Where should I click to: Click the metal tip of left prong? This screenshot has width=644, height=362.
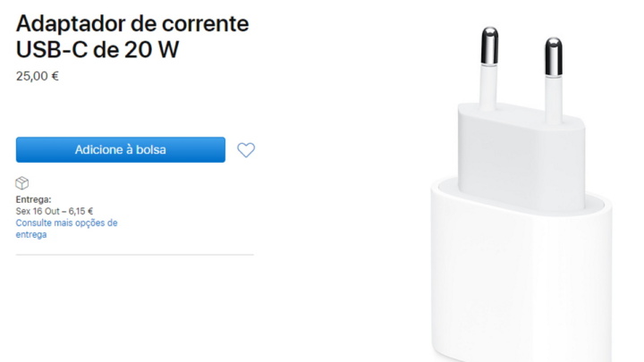coord(489,46)
